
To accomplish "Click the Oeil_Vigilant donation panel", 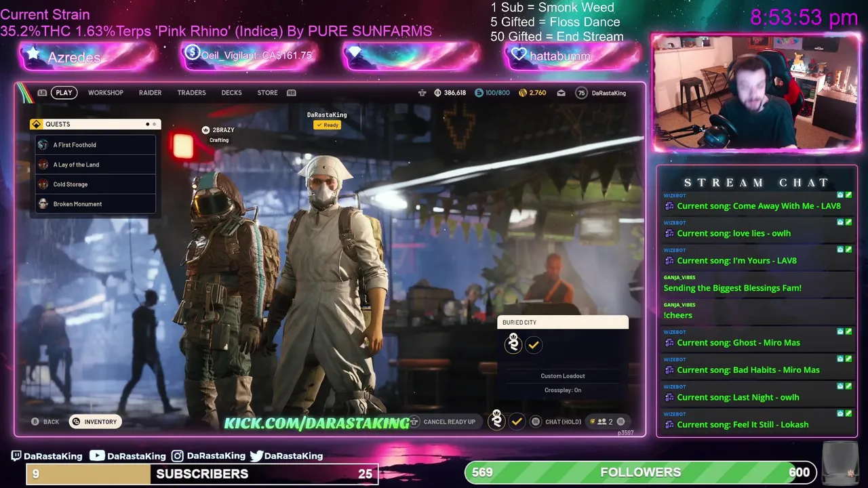I will pos(250,56).
